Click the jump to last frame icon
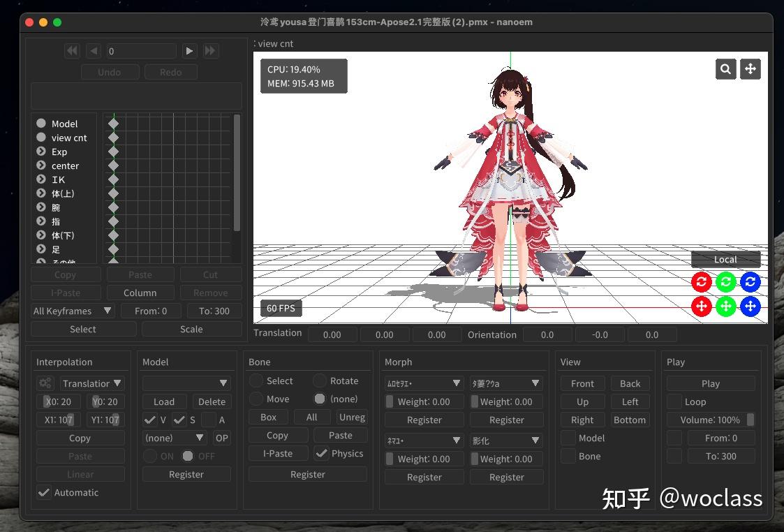The image size is (784, 532). click(x=210, y=50)
